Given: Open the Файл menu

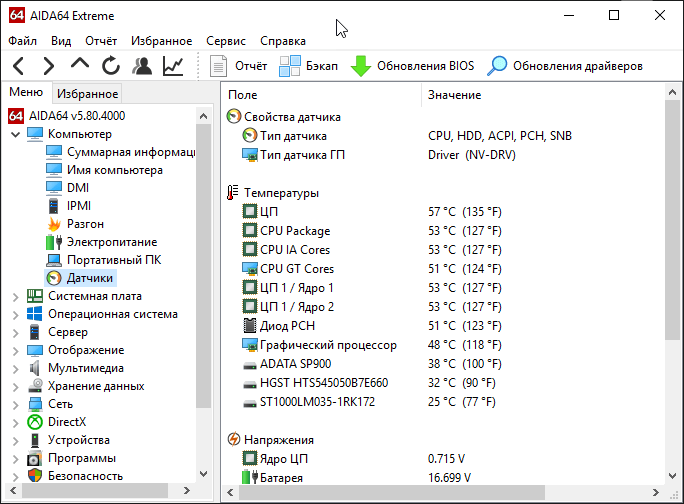Looking at the screenshot, I should pyautogui.click(x=22, y=41).
